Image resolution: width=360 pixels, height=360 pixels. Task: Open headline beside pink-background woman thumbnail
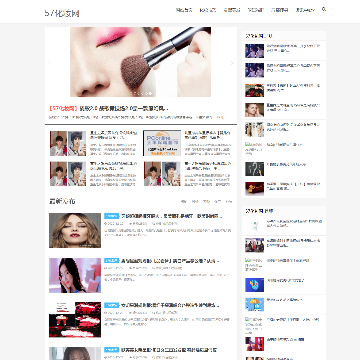click(170, 261)
